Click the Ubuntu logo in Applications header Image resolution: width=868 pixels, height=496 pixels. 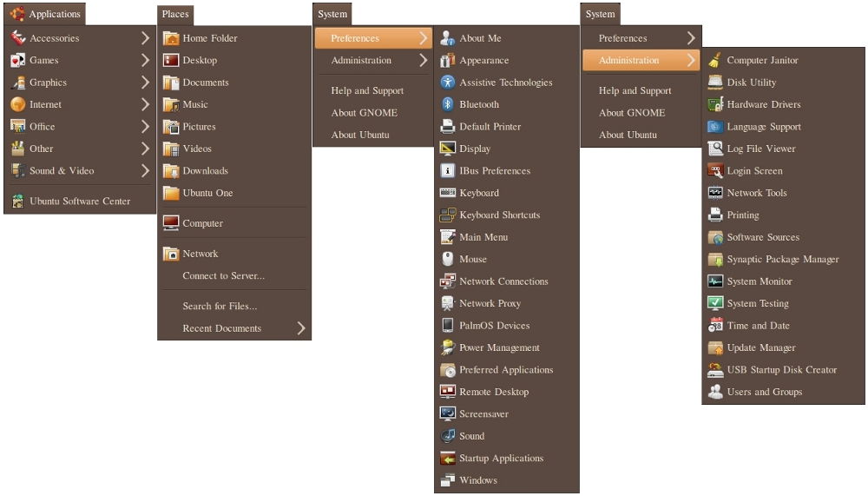[17, 14]
